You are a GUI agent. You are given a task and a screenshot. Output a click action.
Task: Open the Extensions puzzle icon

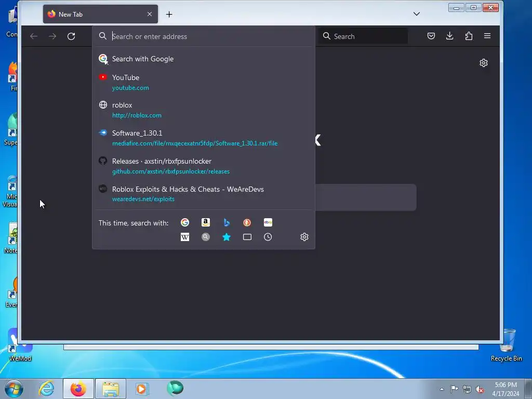[x=469, y=36]
